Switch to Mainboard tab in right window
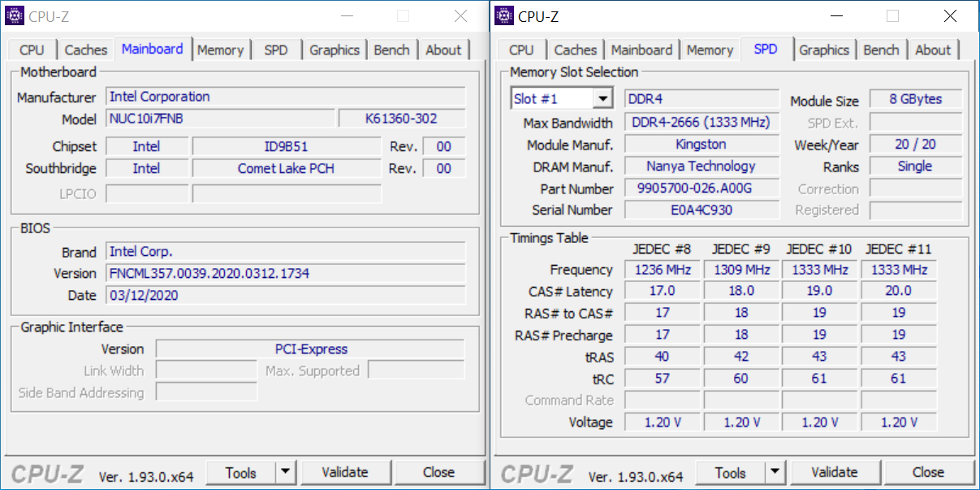This screenshot has width=980, height=490. click(x=641, y=50)
